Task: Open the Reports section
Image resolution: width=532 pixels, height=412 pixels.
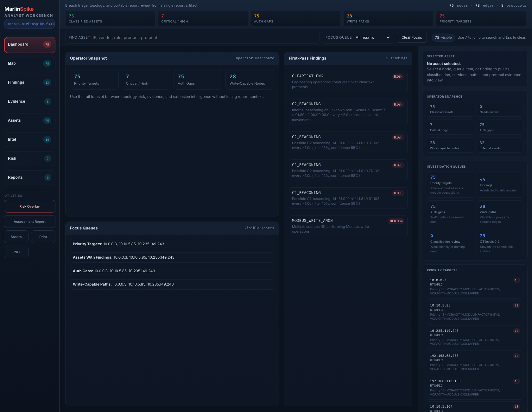Action: pos(29,177)
